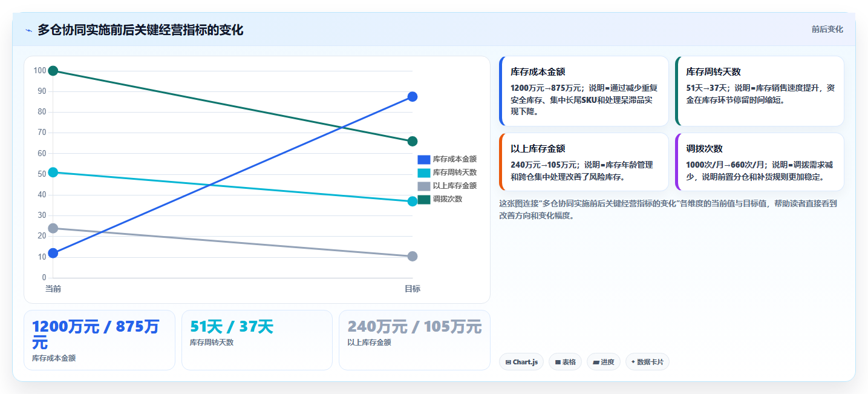Screen dimensions: 868x394
Task: Click the 1200万元 / 875万元 stat value
Action: (96, 334)
